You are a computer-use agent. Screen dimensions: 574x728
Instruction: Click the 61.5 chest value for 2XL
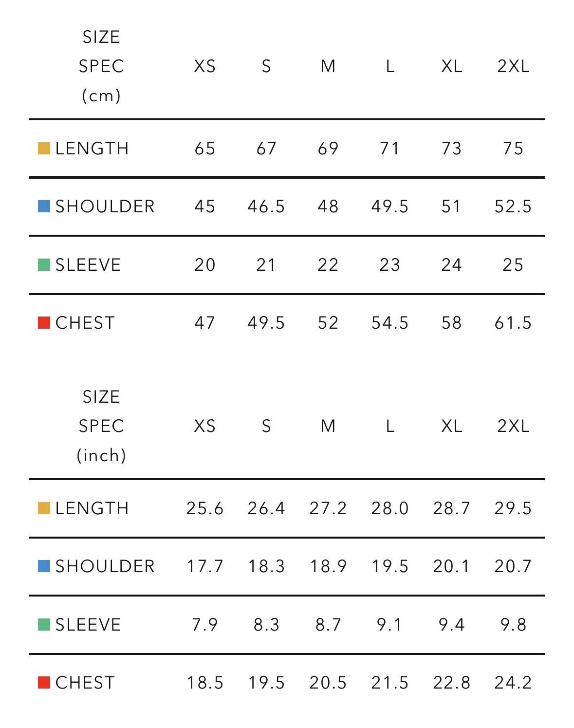pyautogui.click(x=513, y=323)
